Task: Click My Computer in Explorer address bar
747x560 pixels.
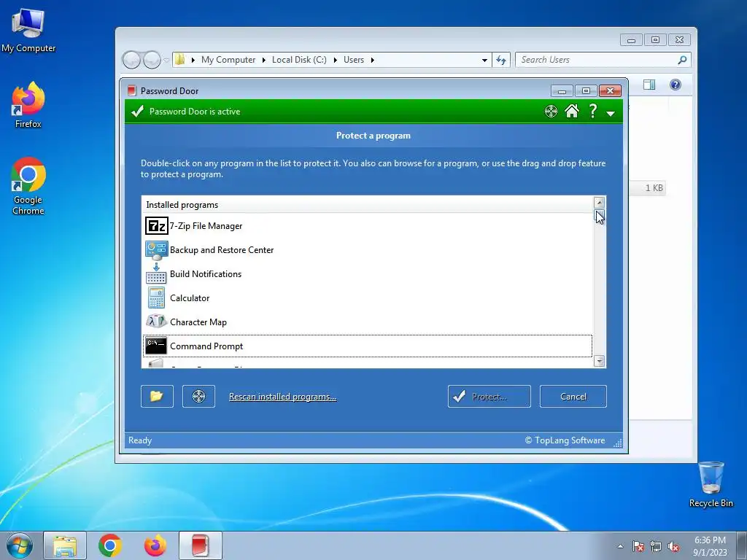Action: pyautogui.click(x=228, y=60)
